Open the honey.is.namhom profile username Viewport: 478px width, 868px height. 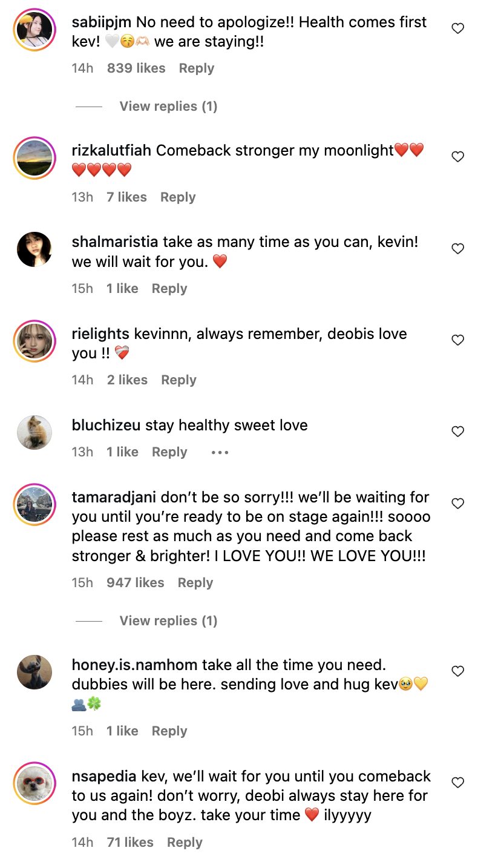[x=134, y=665]
